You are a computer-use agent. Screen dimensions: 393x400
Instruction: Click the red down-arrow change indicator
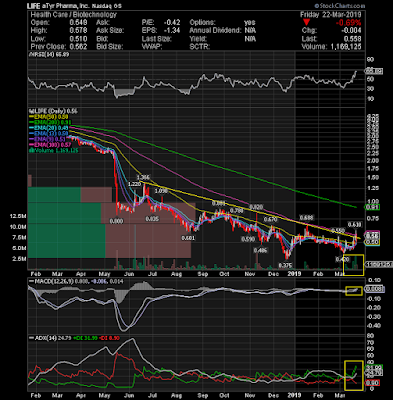click(306, 22)
